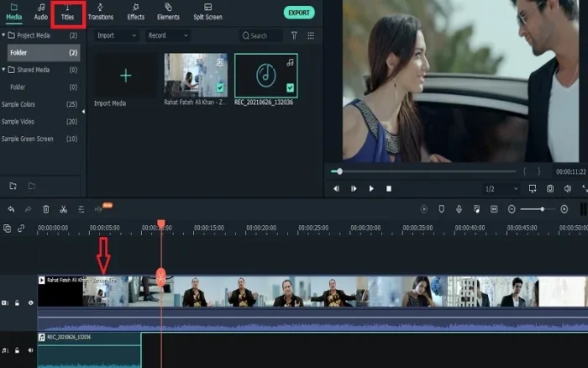Viewport: 588px width, 368px height.
Task: Add a new folder icon
Action: 13,186
